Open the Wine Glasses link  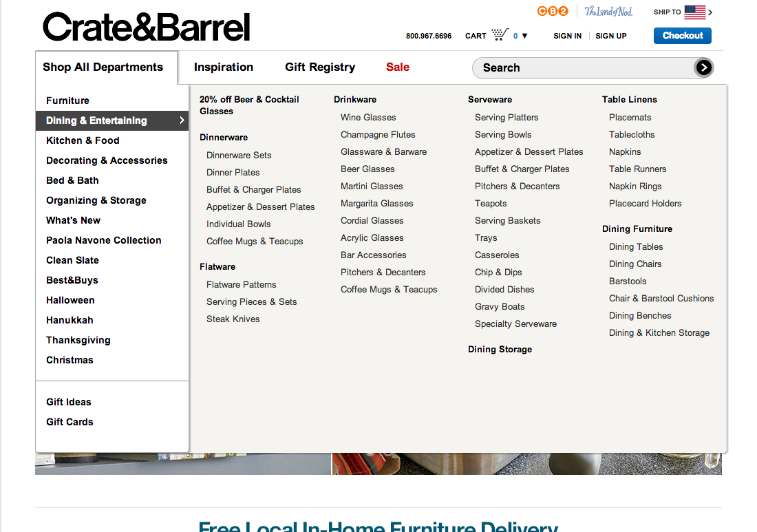point(368,118)
